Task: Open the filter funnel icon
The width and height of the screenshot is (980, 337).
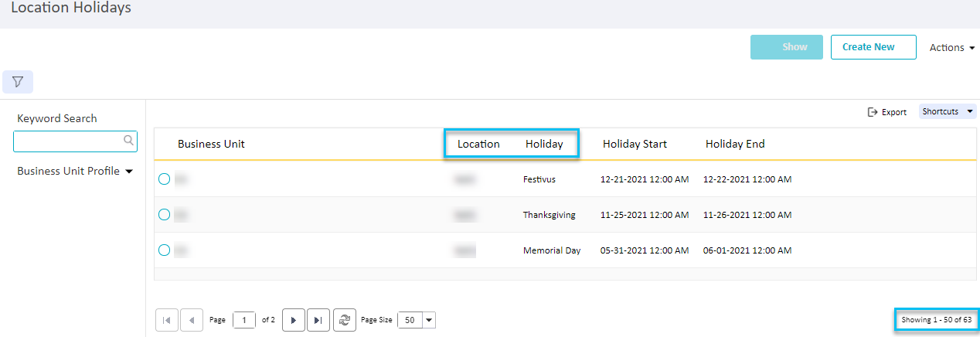Action: tap(18, 81)
